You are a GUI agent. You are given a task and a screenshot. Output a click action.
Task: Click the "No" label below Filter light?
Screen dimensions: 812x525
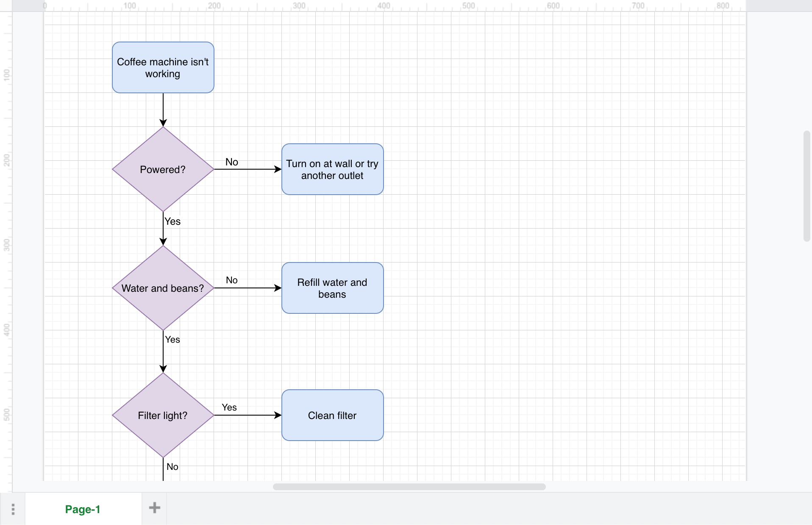tap(172, 466)
